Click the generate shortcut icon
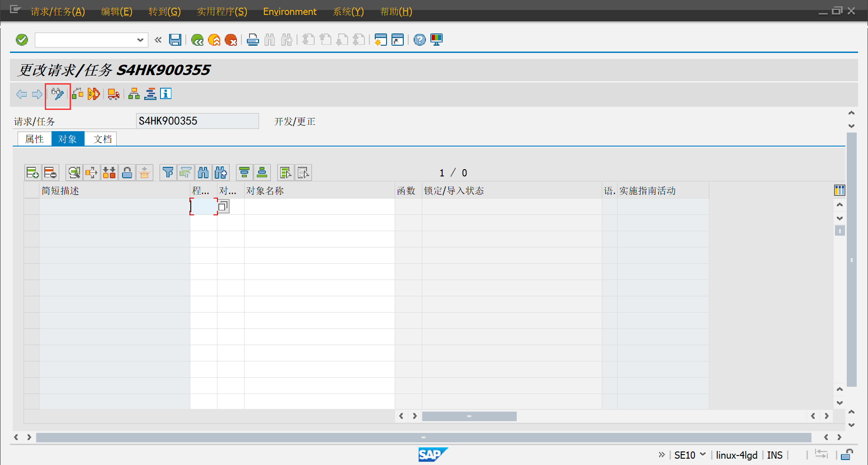 397,40
